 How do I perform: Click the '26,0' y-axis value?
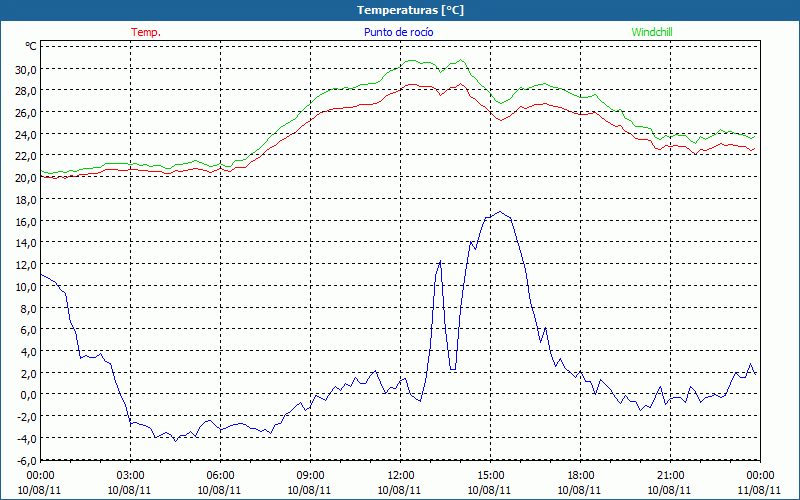point(26,113)
